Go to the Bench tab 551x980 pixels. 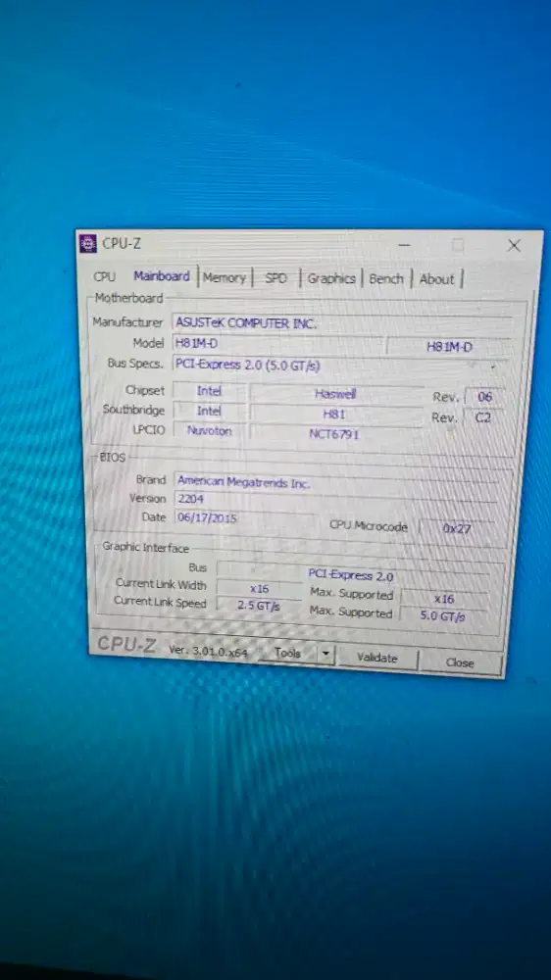click(386, 278)
